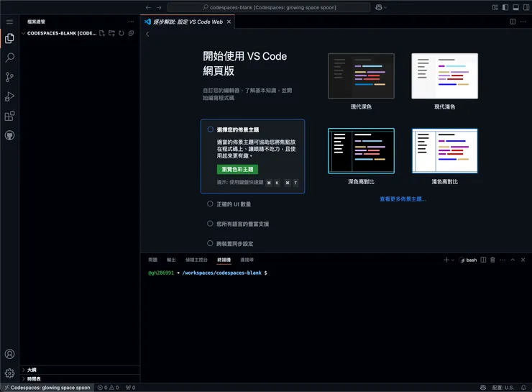
Task: Open the Copilot chat icon in title bar
Action: pyautogui.click(x=379, y=7)
